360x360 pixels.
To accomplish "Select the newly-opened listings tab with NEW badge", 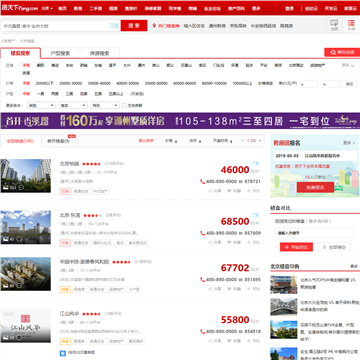I will click(59, 141).
